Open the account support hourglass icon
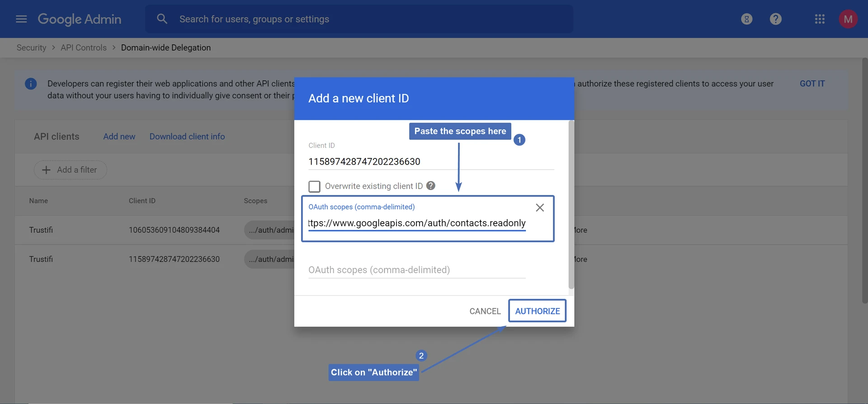The image size is (868, 404). pos(747,19)
